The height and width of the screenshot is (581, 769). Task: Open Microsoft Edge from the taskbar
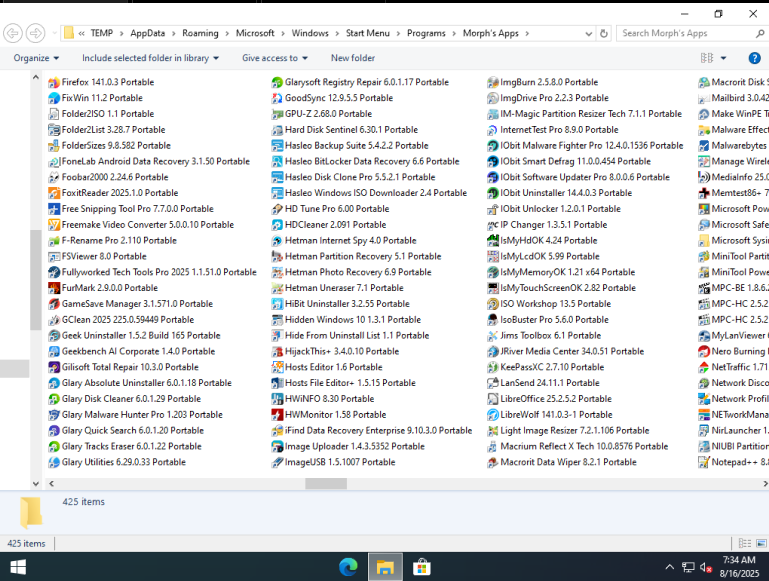click(348, 567)
